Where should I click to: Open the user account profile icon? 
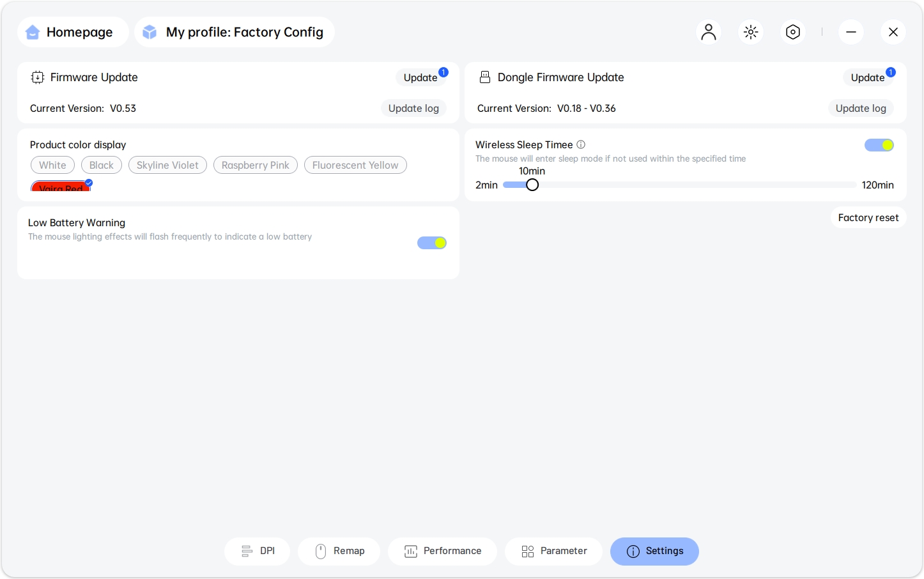708,32
